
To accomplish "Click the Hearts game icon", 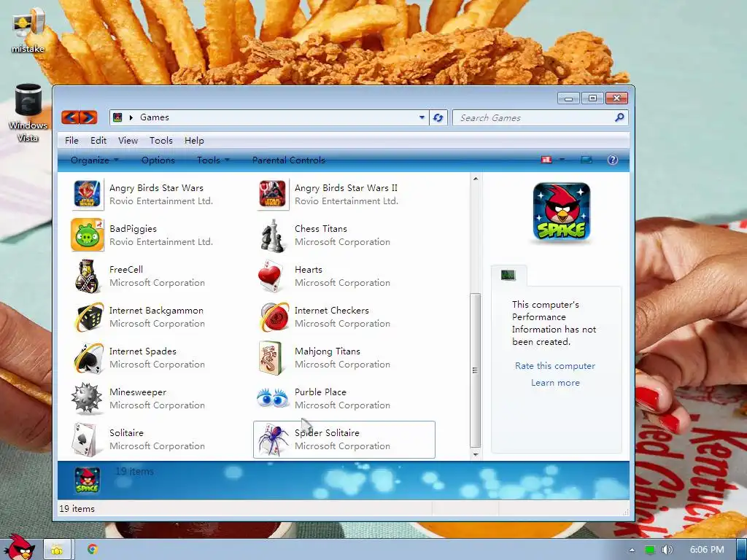I will tap(273, 276).
